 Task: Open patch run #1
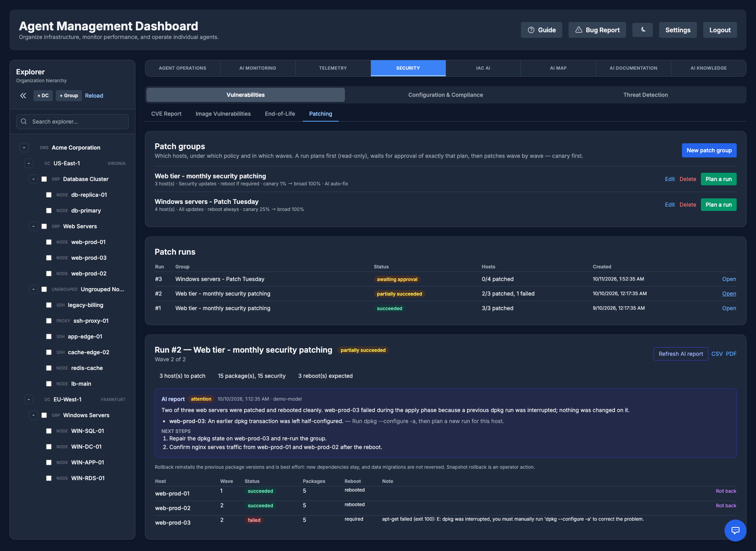(x=729, y=308)
